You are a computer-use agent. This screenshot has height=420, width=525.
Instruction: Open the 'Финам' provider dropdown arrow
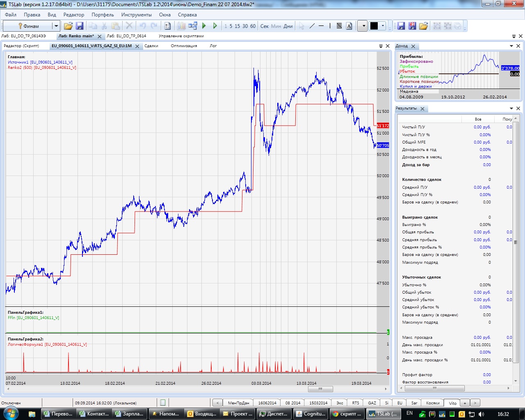[x=56, y=26]
